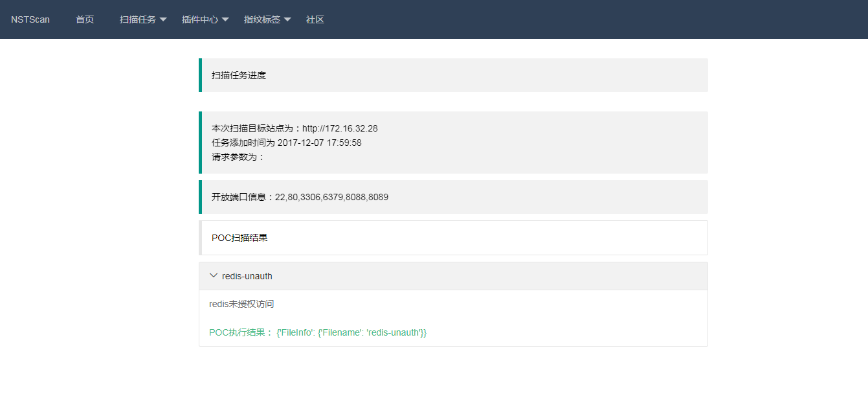The height and width of the screenshot is (403, 868).
Task: Click the 开放端口信息 label
Action: coord(243,197)
